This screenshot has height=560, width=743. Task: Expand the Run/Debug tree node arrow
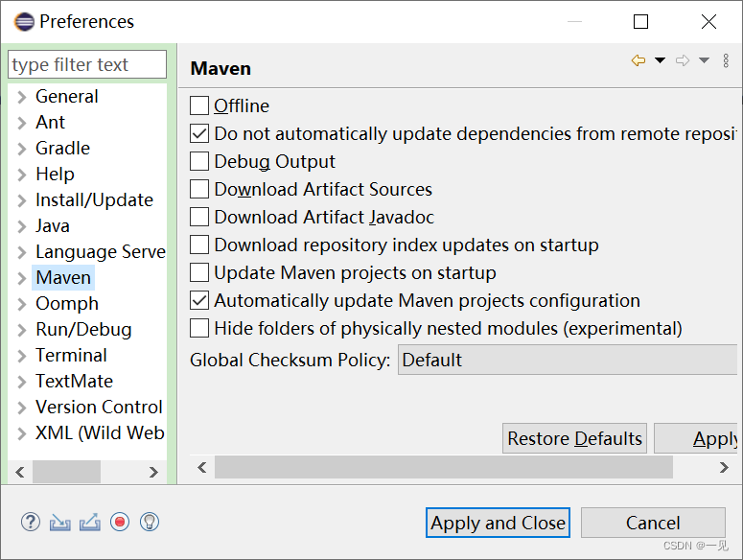pyautogui.click(x=22, y=330)
